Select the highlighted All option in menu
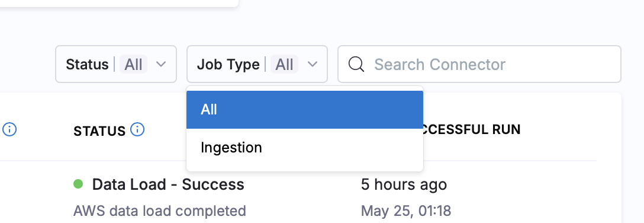 coord(305,110)
